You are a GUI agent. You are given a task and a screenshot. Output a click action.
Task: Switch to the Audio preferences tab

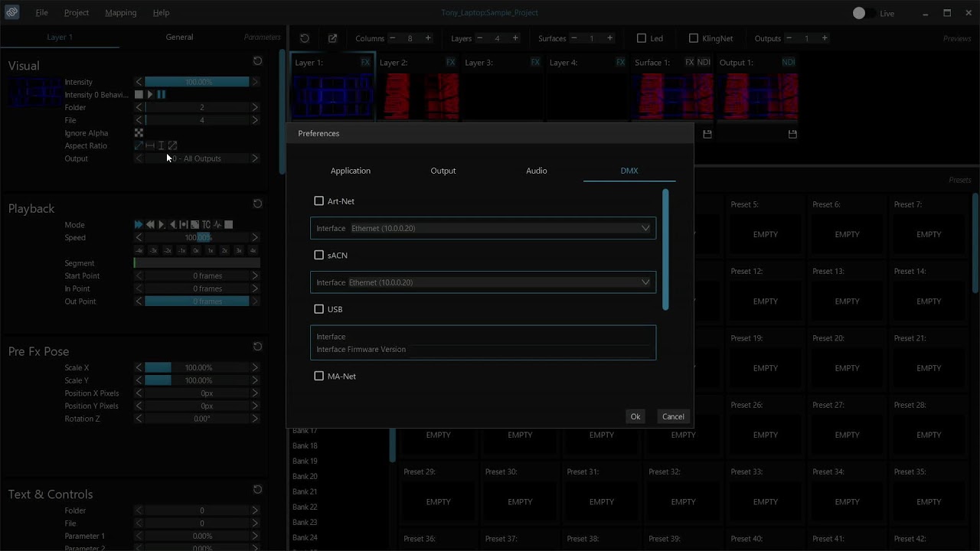point(537,171)
